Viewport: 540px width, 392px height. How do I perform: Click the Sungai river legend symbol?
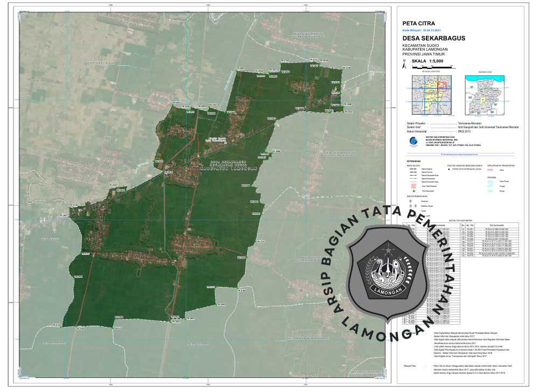(489, 186)
